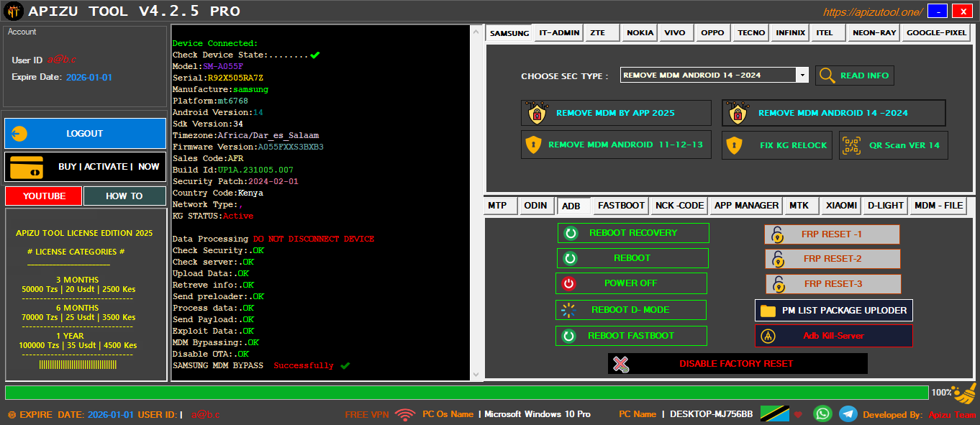Click the HOW TO button
Viewport: 980px width, 425px height.
124,196
